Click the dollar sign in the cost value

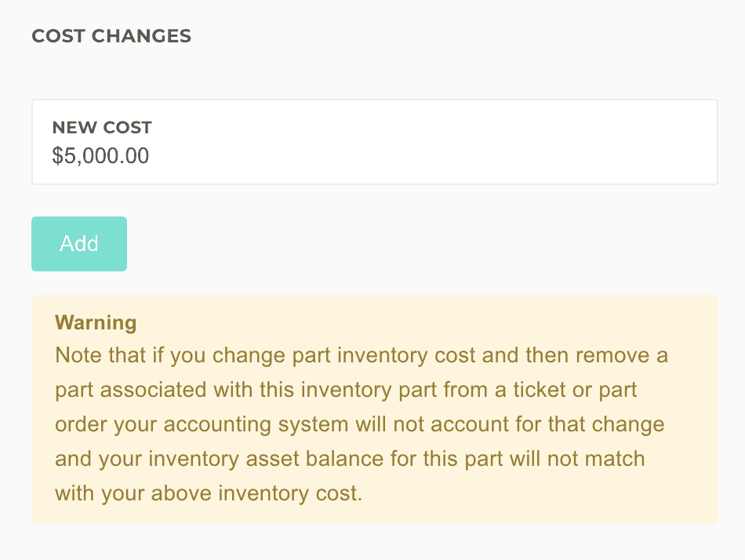pos(57,155)
